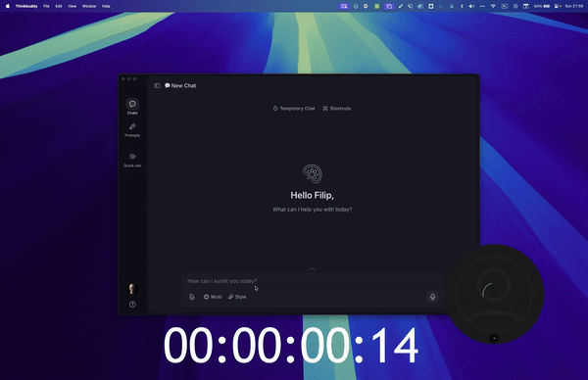Open the File menu

[46, 6]
